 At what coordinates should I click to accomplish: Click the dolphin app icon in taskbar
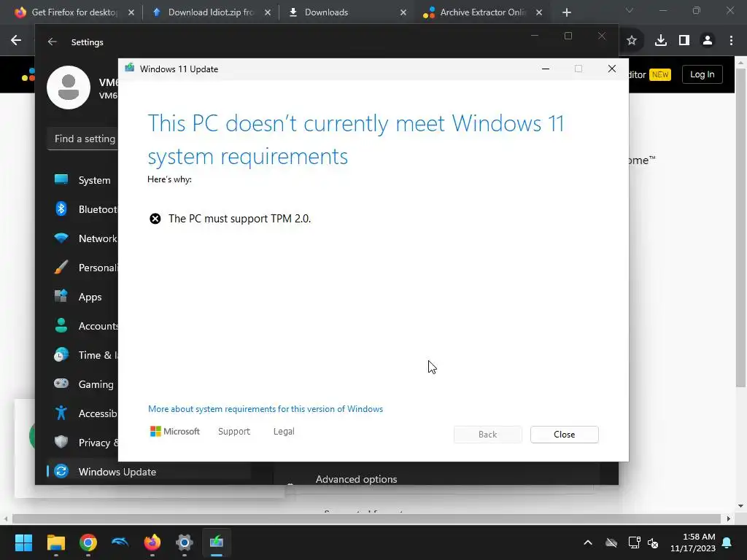pyautogui.click(x=120, y=542)
